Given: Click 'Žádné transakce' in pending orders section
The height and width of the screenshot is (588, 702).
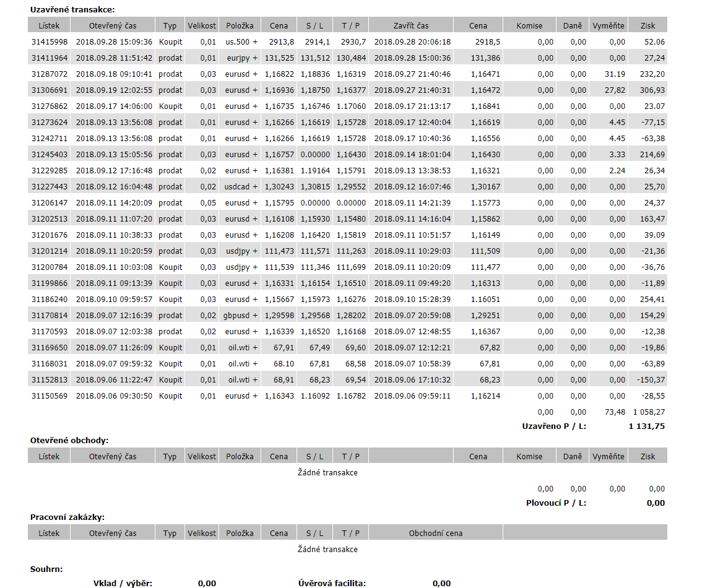Looking at the screenshot, I should (327, 550).
